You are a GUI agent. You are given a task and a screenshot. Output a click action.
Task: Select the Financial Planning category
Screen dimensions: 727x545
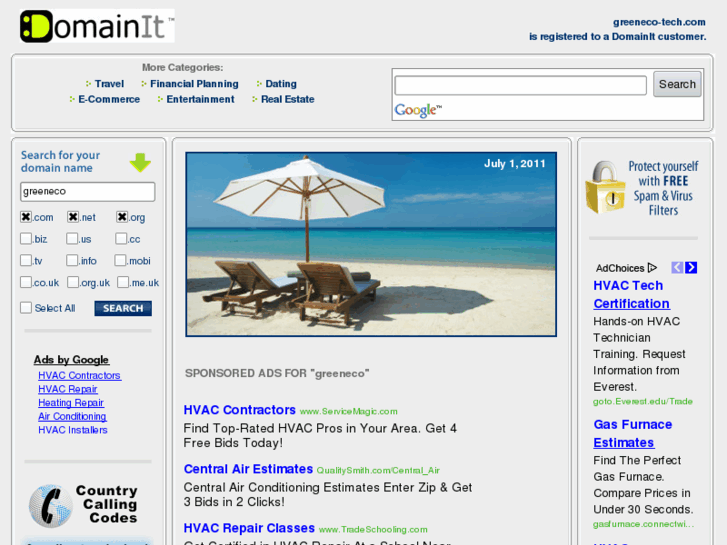(194, 84)
